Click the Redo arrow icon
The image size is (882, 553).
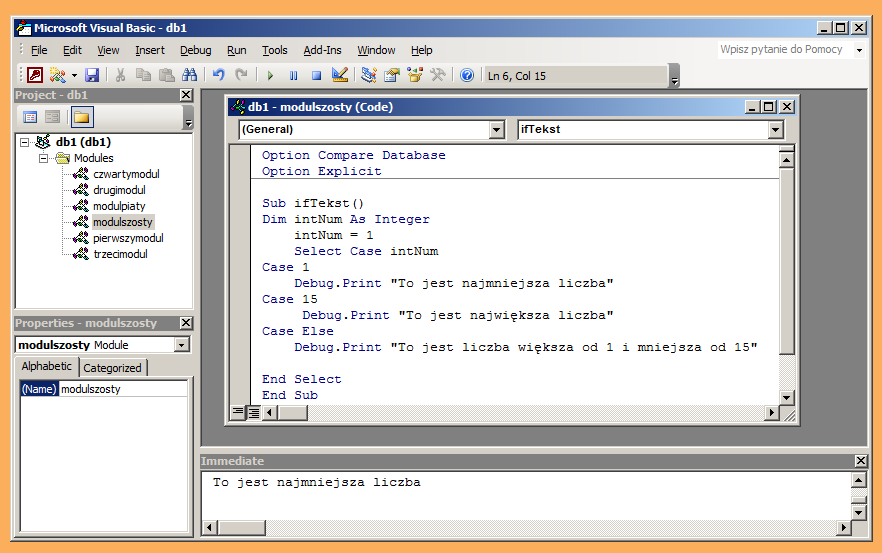pos(241,75)
